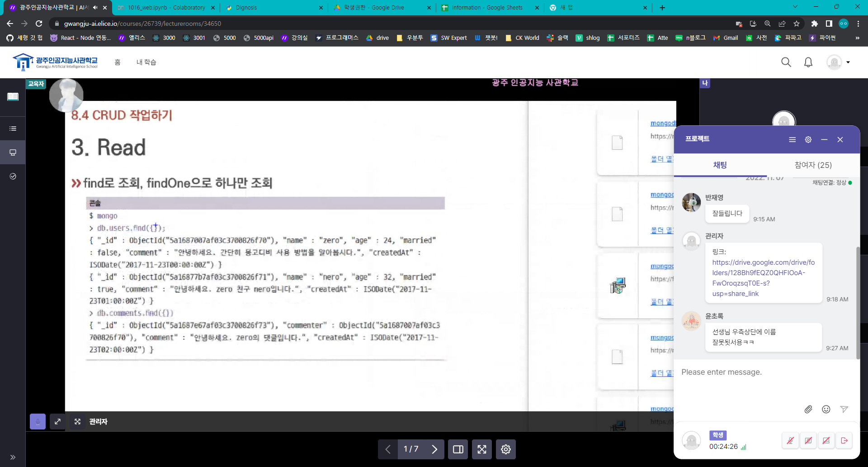Expand the left sidebar with double chevron
This screenshot has height=467, width=868.
point(13,457)
